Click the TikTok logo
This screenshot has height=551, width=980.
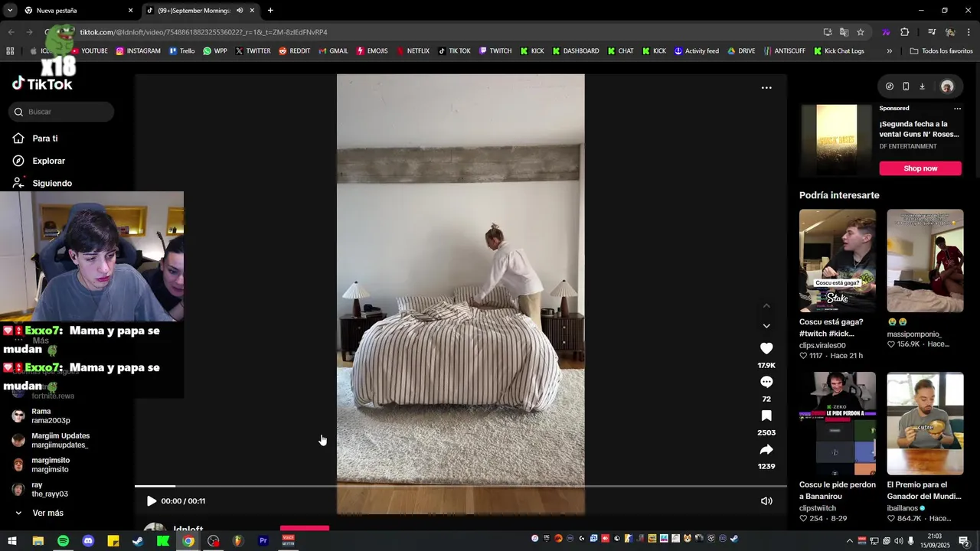(x=42, y=83)
